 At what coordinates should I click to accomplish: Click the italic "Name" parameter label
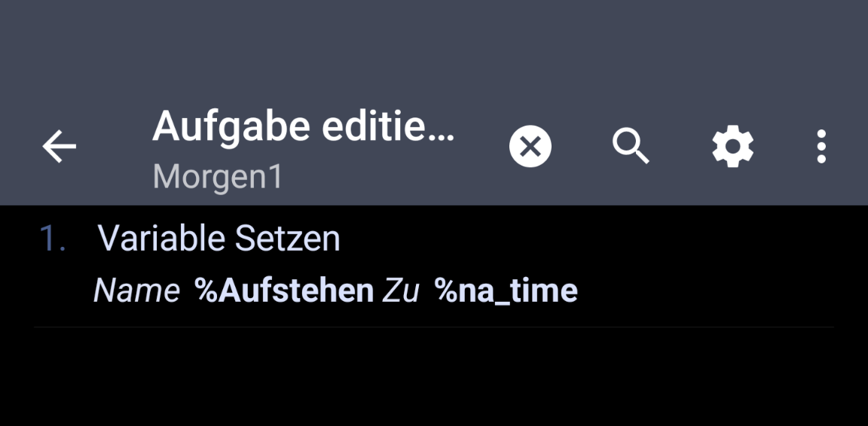(x=136, y=291)
